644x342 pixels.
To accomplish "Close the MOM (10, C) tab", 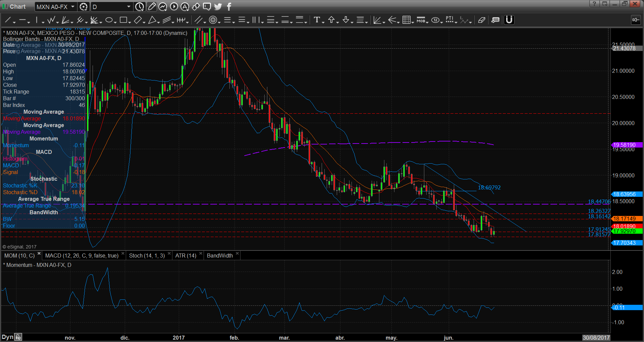I will coord(39,253).
